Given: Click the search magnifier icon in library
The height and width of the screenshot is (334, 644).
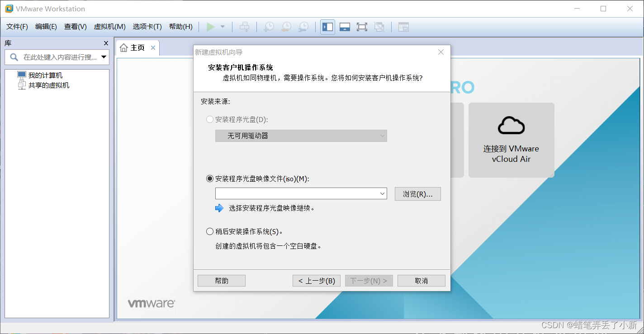Looking at the screenshot, I should pyautogui.click(x=14, y=57).
